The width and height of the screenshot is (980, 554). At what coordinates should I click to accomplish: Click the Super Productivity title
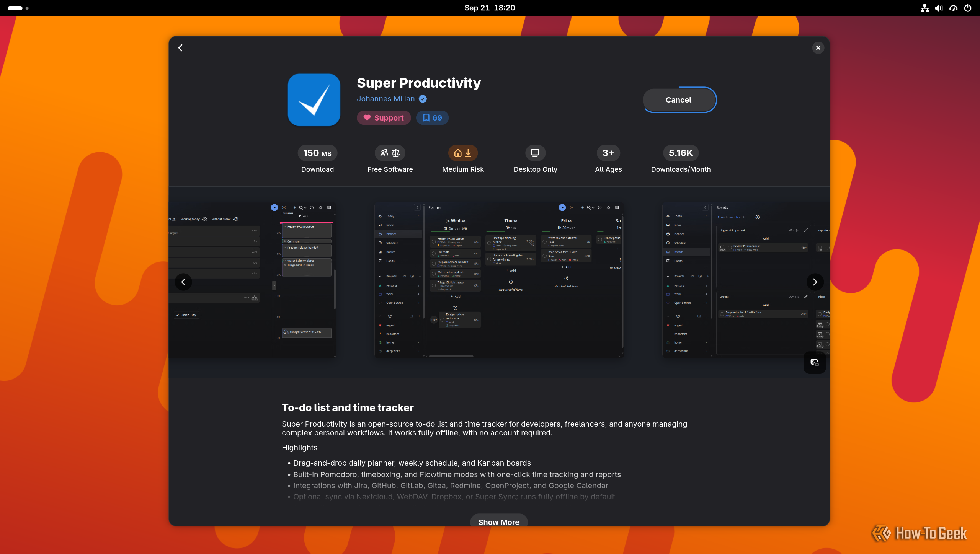(419, 83)
